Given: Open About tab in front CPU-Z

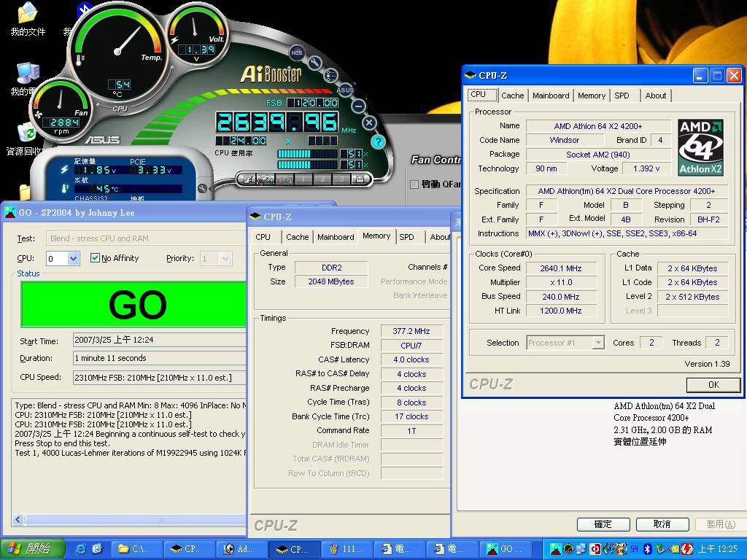Looking at the screenshot, I should coord(656,96).
